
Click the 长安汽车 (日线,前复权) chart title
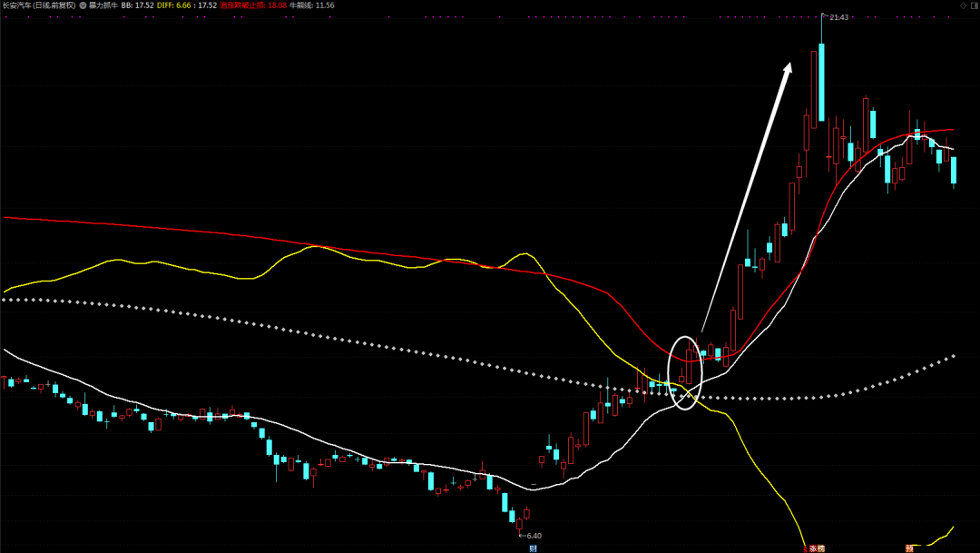pos(39,5)
